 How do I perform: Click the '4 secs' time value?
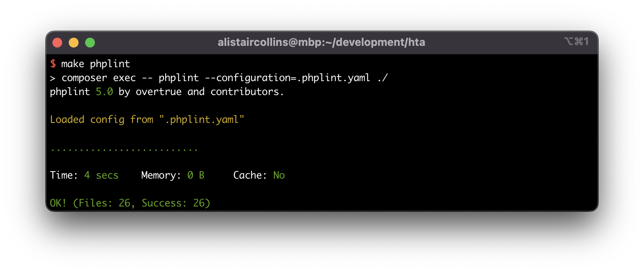101,175
